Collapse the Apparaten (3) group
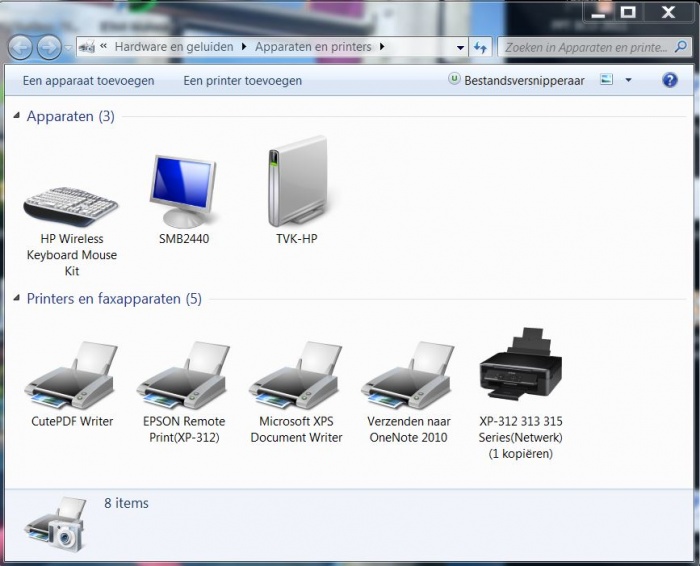Screen dimensions: 700x566 tap(17, 116)
